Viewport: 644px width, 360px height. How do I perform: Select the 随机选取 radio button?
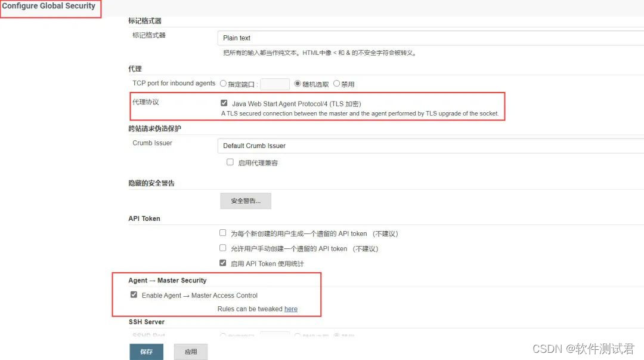pyautogui.click(x=298, y=84)
